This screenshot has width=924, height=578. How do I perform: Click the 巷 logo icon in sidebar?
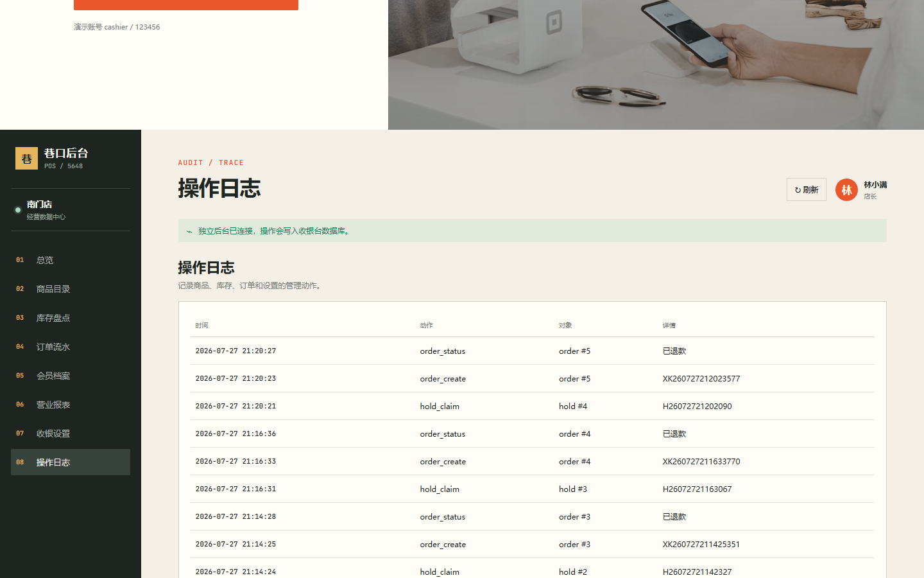(x=26, y=159)
